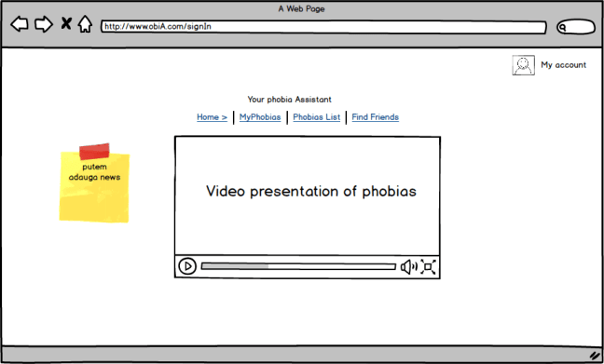The image size is (604, 364).
Task: Open the Find Friends link
Action: coord(376,117)
